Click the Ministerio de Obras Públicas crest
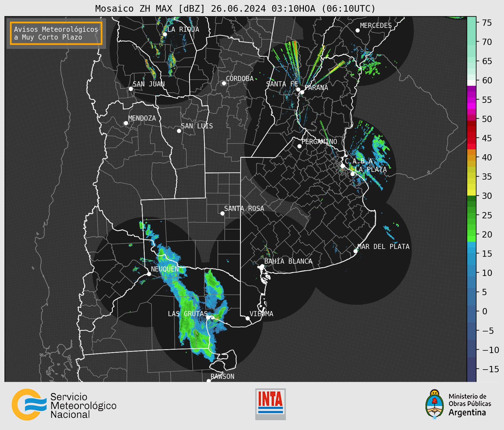Screen dimensions: 504x430 click(x=435, y=404)
